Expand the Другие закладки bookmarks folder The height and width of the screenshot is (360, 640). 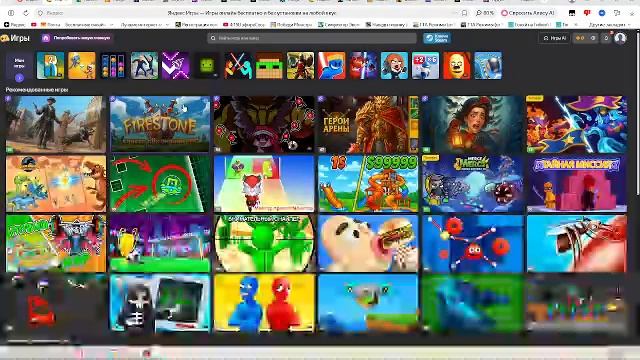pos(610,25)
